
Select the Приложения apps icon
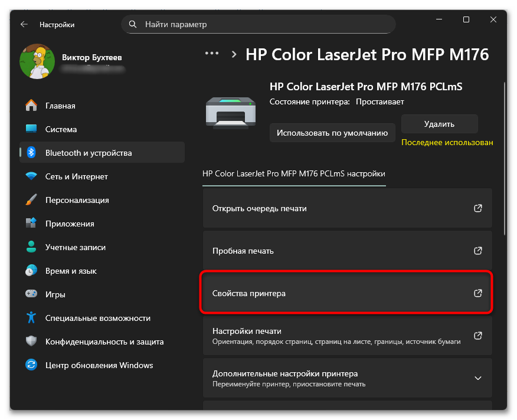[31, 223]
